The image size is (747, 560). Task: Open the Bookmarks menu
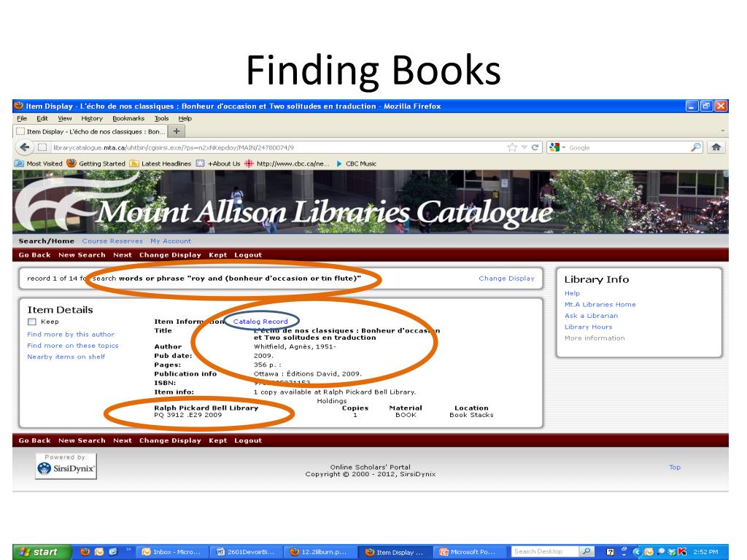click(128, 119)
